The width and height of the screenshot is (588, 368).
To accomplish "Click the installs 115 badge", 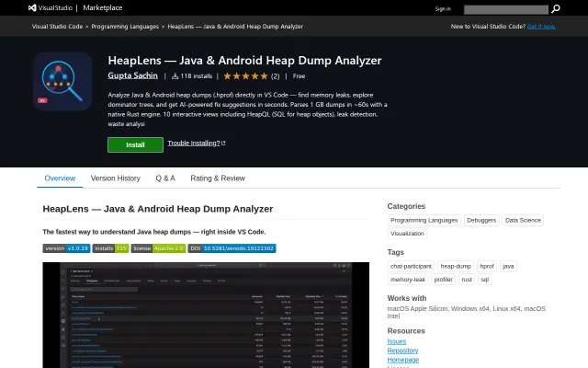I will tap(110, 248).
